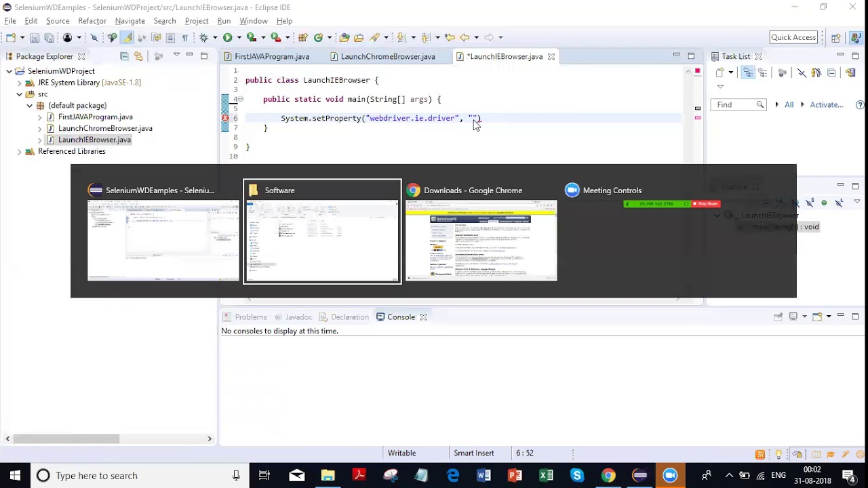868x488 pixels.
Task: Switch to FirstJAVAProgram.java editor tab
Action: [271, 56]
